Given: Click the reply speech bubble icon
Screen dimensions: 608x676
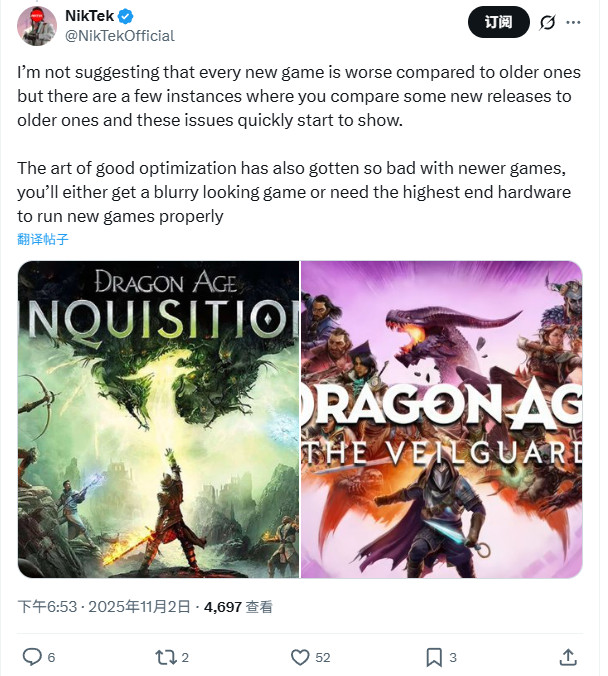Looking at the screenshot, I should coord(32,657).
